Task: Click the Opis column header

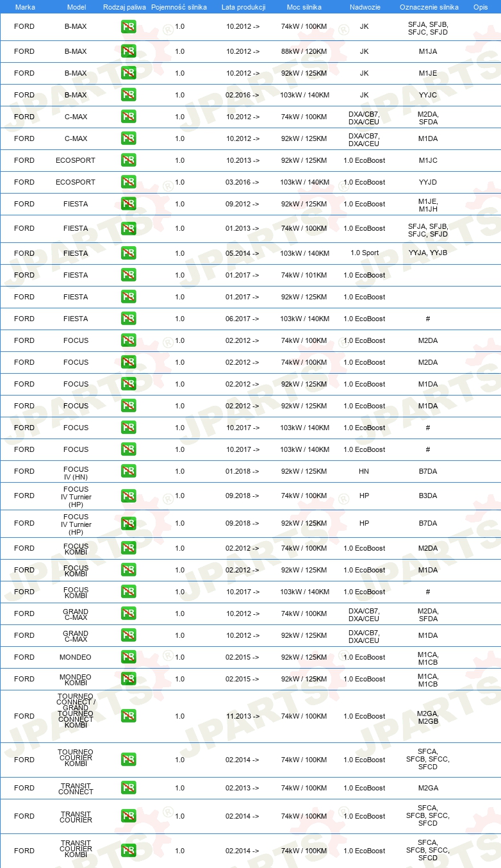Action: 480,7
